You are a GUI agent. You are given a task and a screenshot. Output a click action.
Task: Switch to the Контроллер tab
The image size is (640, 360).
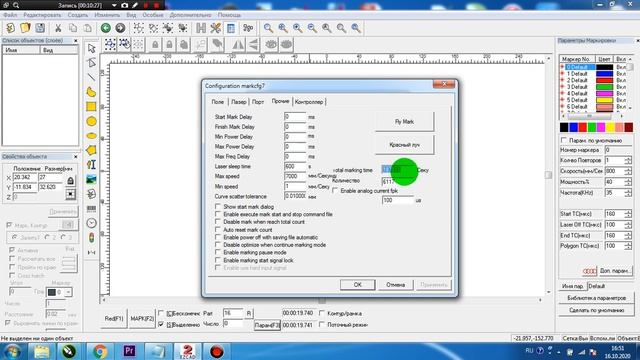point(309,102)
